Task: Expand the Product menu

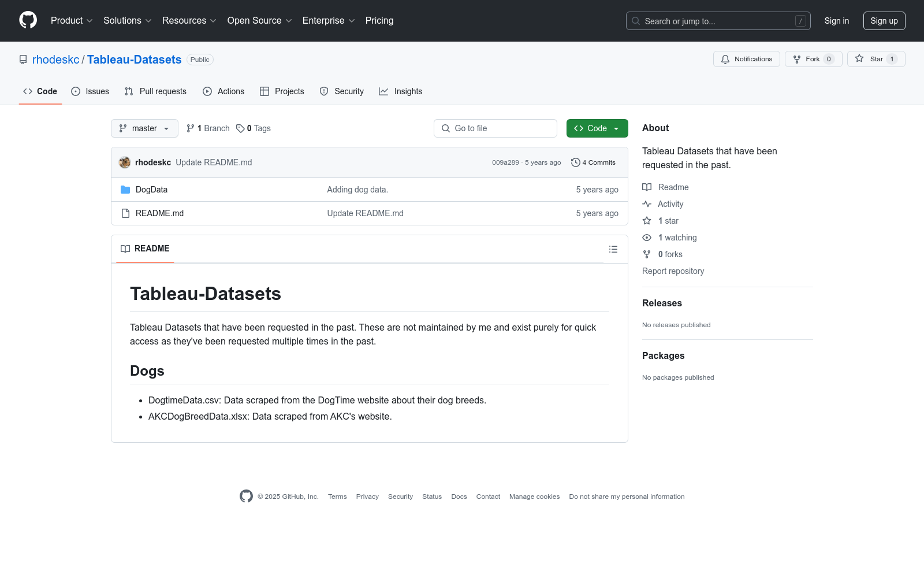Action: [x=72, y=20]
